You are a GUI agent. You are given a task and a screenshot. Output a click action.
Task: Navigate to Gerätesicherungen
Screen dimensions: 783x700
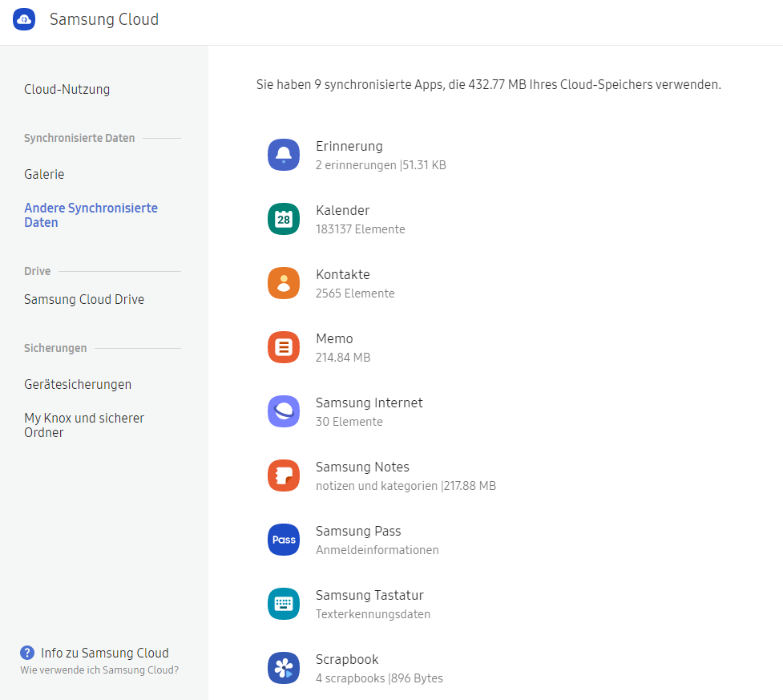[78, 384]
